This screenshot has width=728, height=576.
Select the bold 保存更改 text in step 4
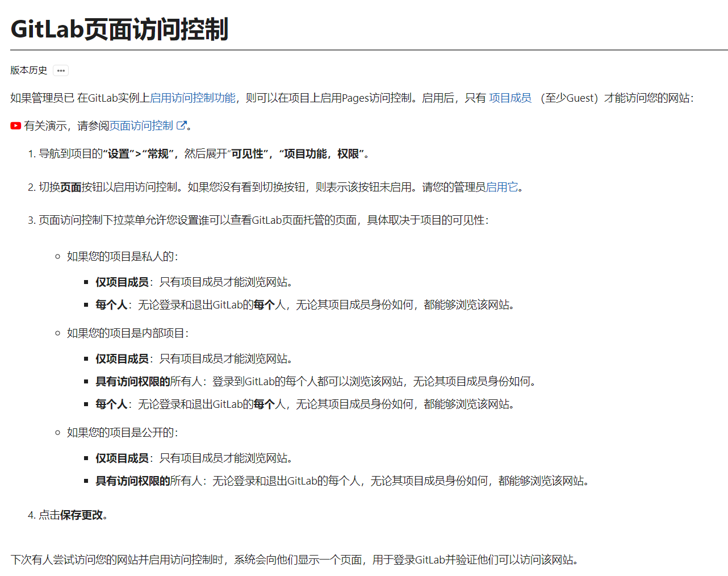tap(82, 515)
